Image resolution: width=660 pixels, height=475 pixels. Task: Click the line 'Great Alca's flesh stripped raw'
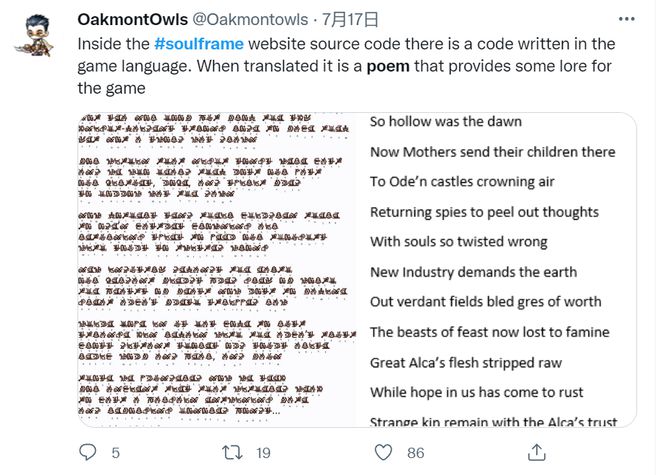[466, 363]
